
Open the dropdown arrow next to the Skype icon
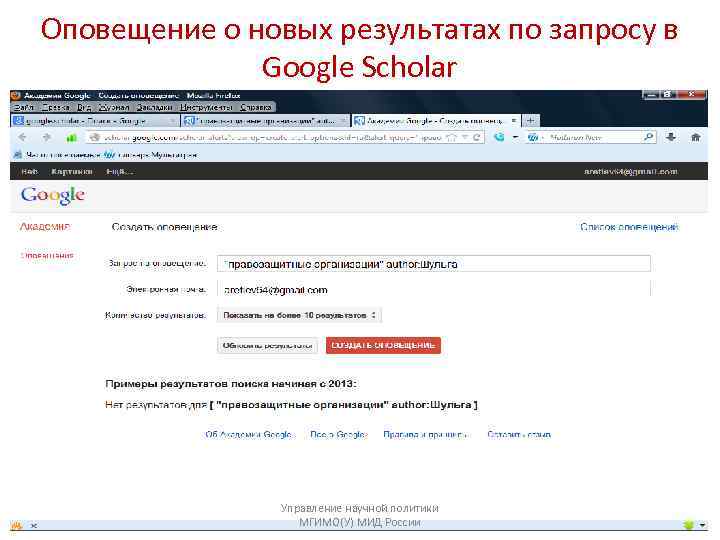pos(516,137)
